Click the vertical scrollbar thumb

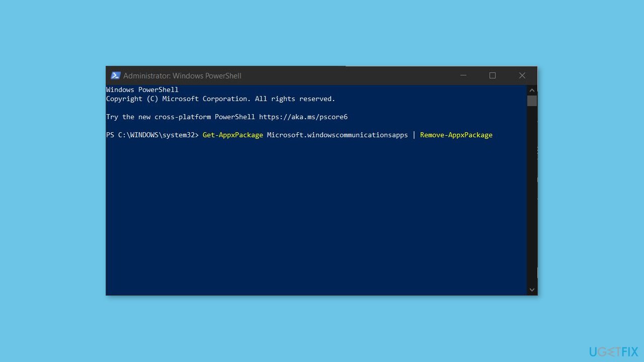[x=532, y=101]
